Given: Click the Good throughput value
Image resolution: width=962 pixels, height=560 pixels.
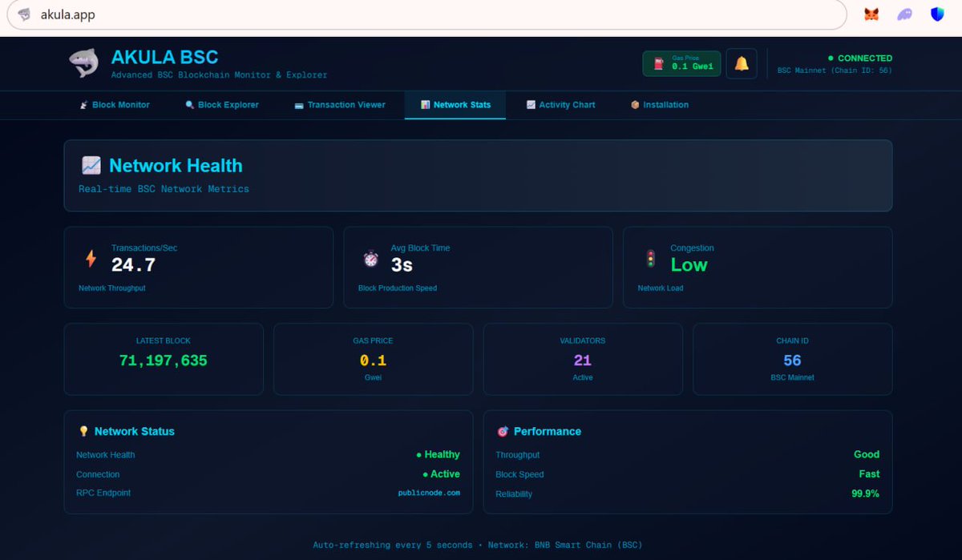Looking at the screenshot, I should point(867,454).
